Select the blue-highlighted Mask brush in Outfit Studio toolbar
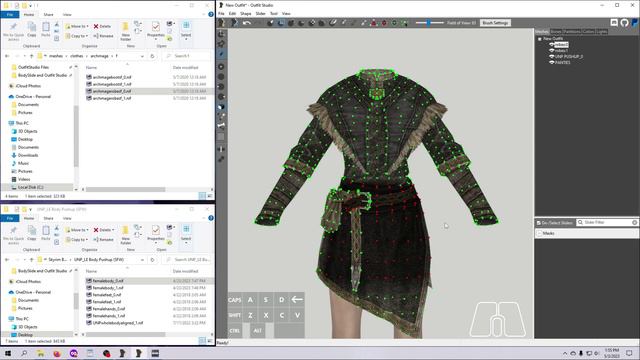 click(281, 23)
